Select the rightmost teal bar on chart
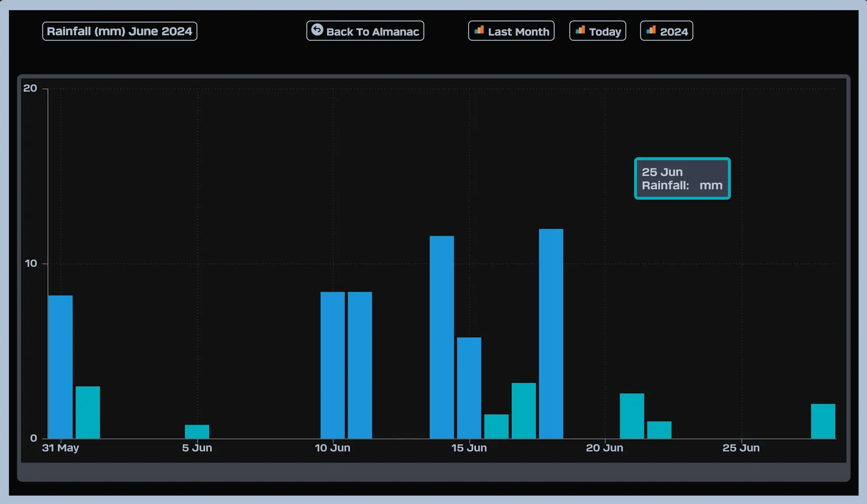Viewport: 867px width, 504px height. [823, 421]
